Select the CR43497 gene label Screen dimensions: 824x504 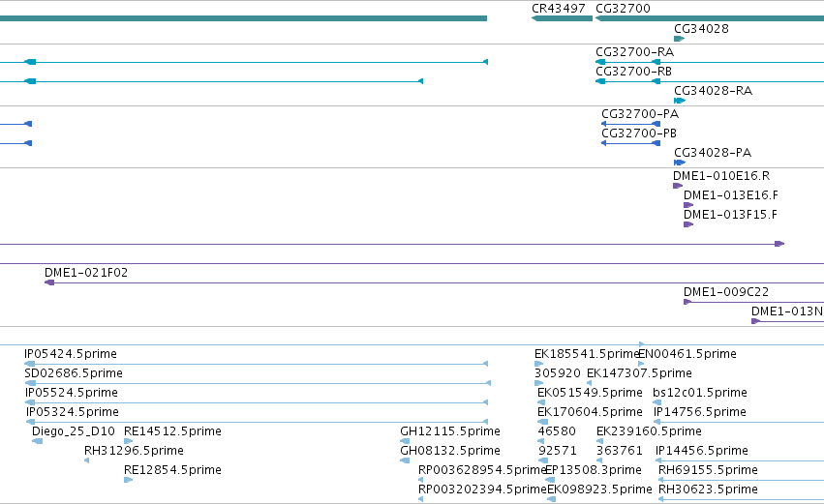[x=558, y=9]
